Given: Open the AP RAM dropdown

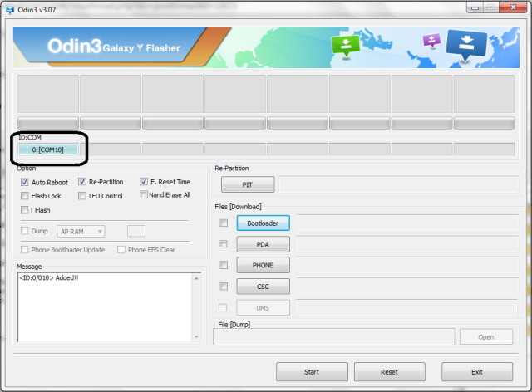Looking at the screenshot, I should coord(81,231).
